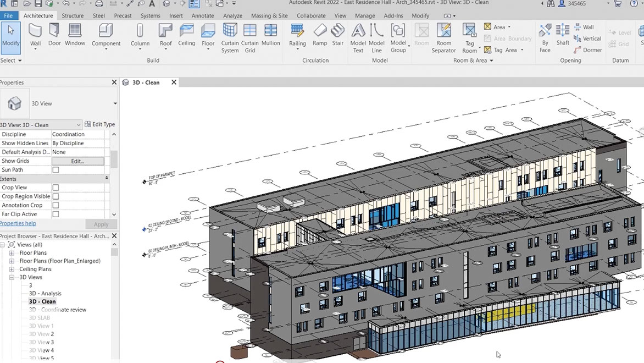This screenshot has height=363, width=644.
Task: Select the Model Text tool
Action: pyautogui.click(x=358, y=37)
